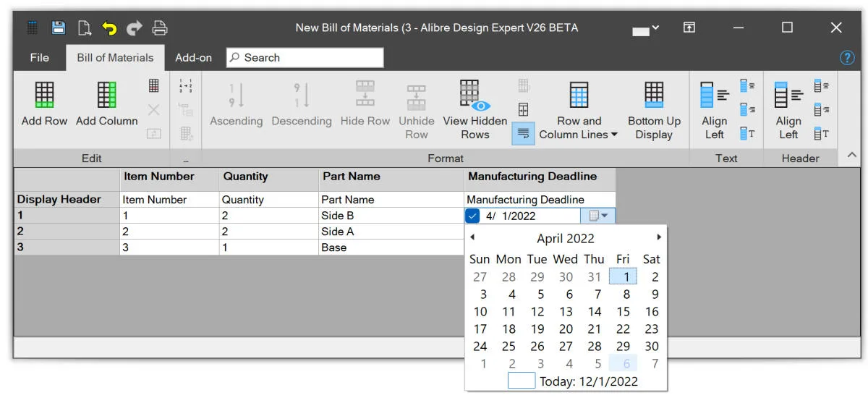Select the Side B part name cell

pos(391,216)
